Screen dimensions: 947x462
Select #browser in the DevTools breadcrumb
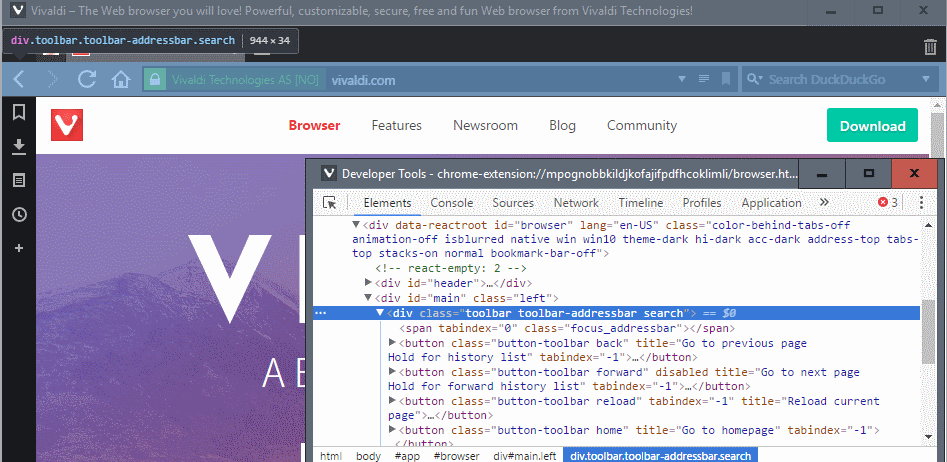457,456
